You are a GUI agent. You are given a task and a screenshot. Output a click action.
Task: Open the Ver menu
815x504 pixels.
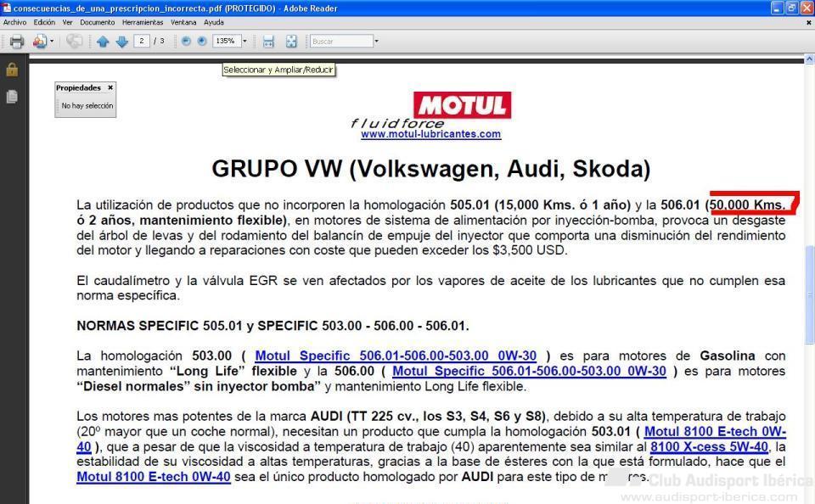click(68, 22)
